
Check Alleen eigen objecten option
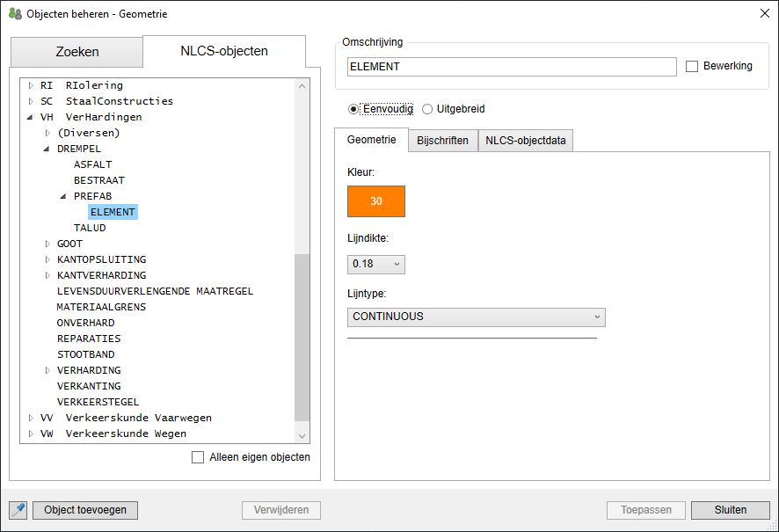(198, 457)
